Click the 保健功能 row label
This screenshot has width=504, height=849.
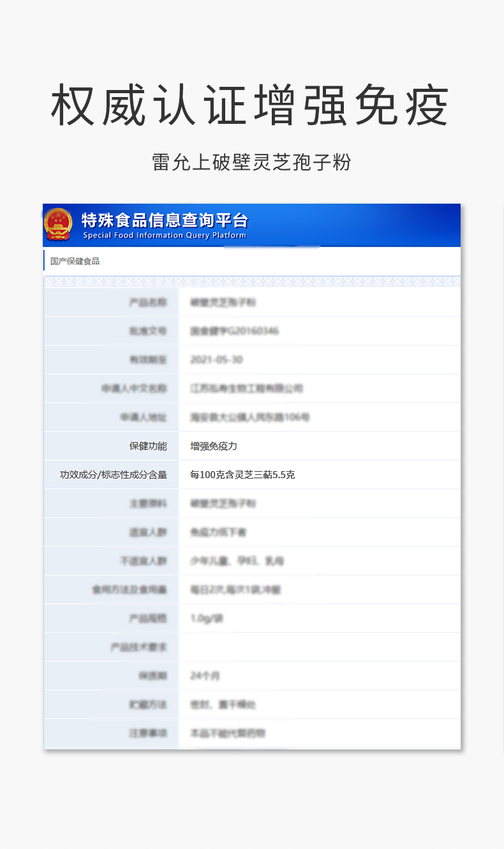tap(148, 446)
